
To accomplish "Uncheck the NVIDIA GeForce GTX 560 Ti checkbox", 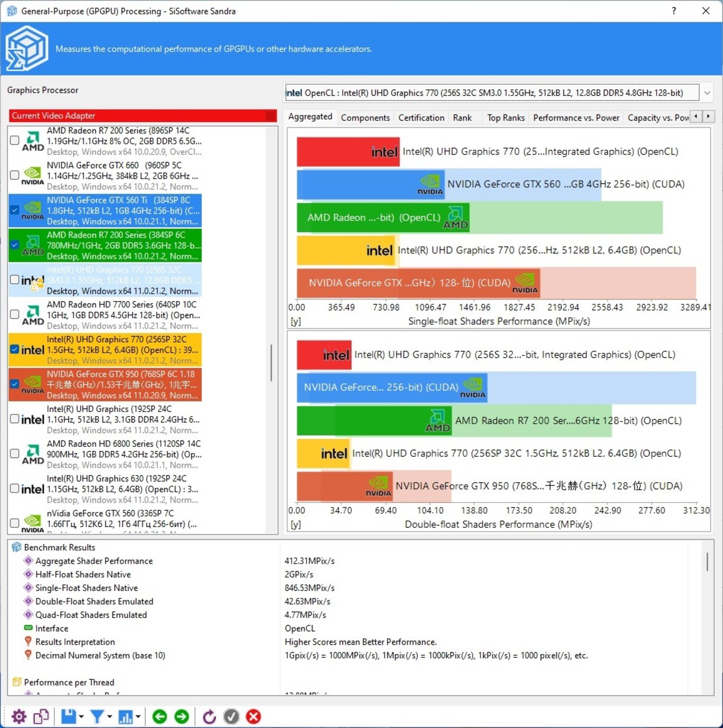I will point(14,210).
